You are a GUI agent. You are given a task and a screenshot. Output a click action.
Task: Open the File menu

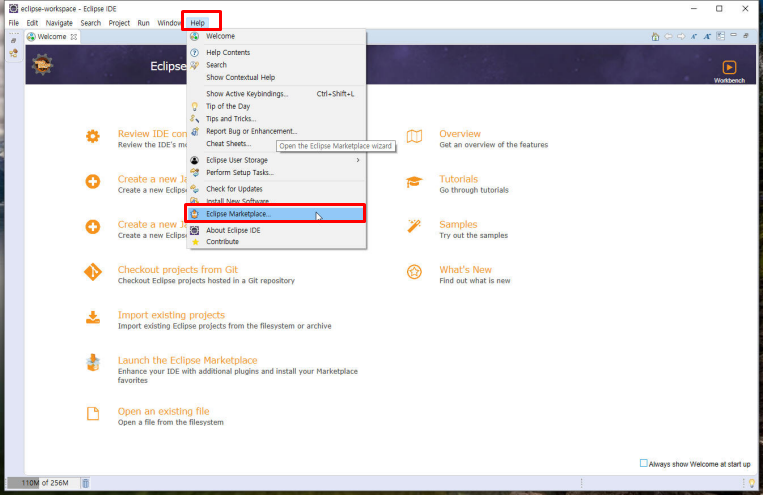coord(14,23)
